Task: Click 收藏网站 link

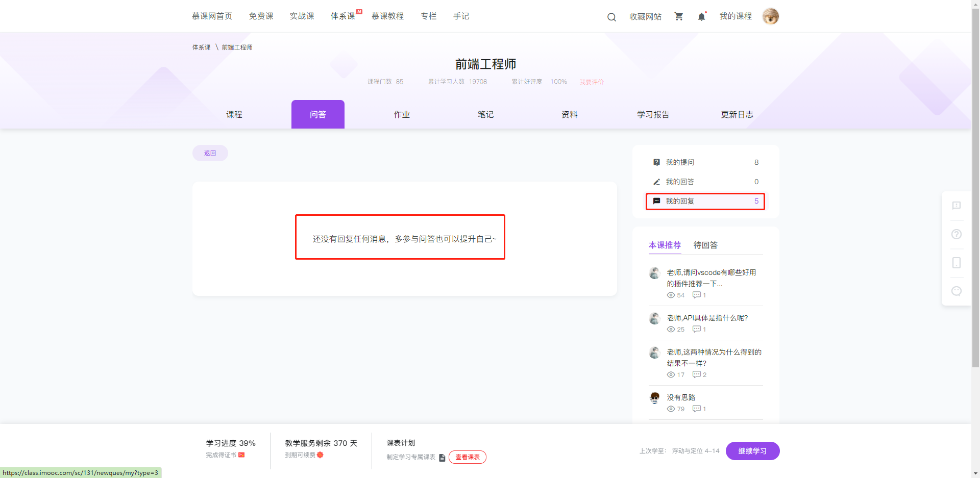Action: (645, 16)
